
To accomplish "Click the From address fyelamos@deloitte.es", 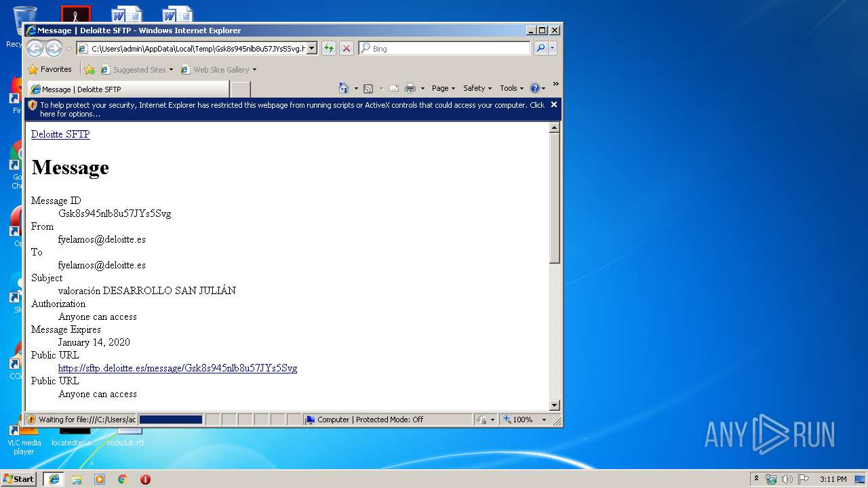I will [102, 239].
